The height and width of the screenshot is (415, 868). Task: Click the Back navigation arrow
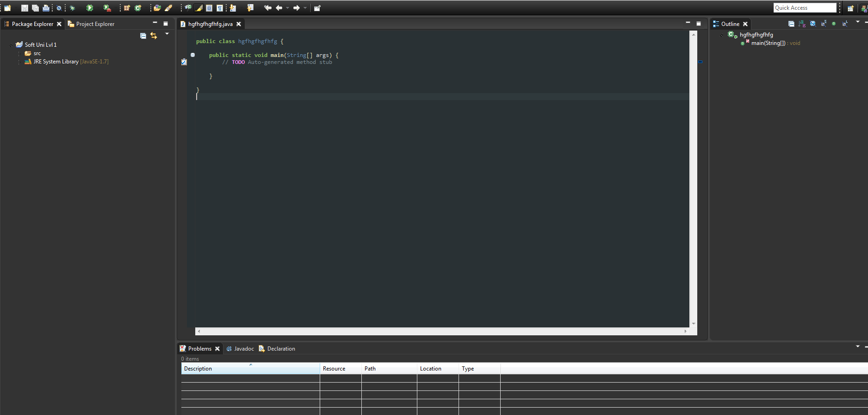click(x=279, y=8)
